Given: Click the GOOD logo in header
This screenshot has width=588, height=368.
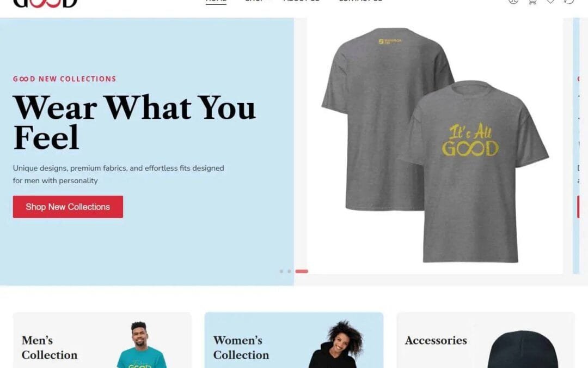Looking at the screenshot, I should click(x=45, y=3).
